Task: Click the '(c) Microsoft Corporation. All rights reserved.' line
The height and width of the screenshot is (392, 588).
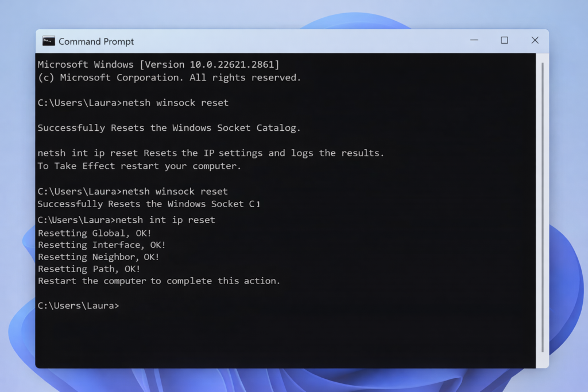Action: [169, 77]
